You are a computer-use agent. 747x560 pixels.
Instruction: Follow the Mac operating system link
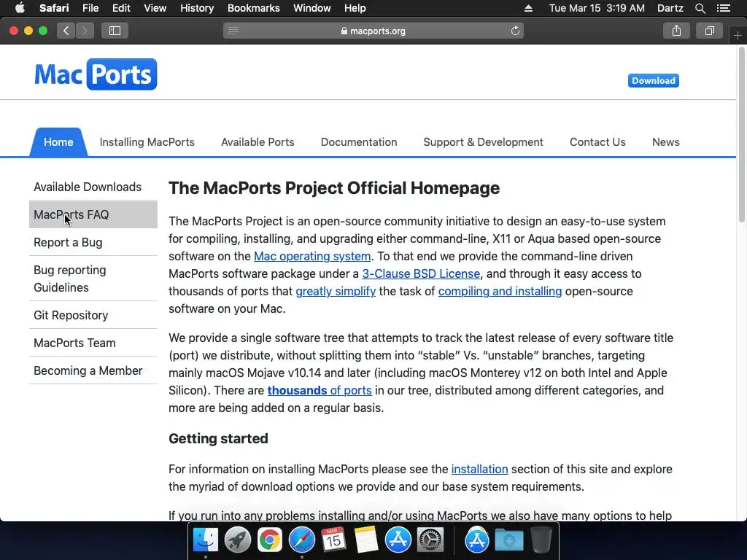coord(312,256)
